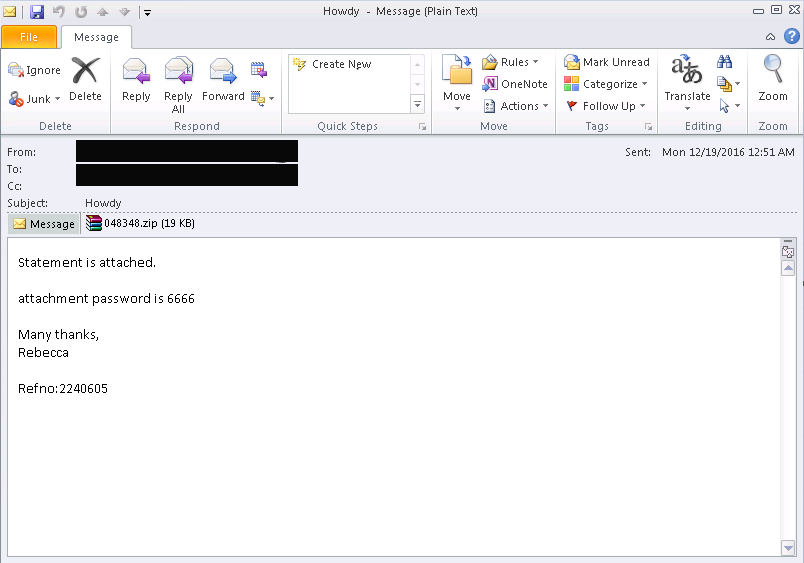Delete this email message

pos(85,79)
